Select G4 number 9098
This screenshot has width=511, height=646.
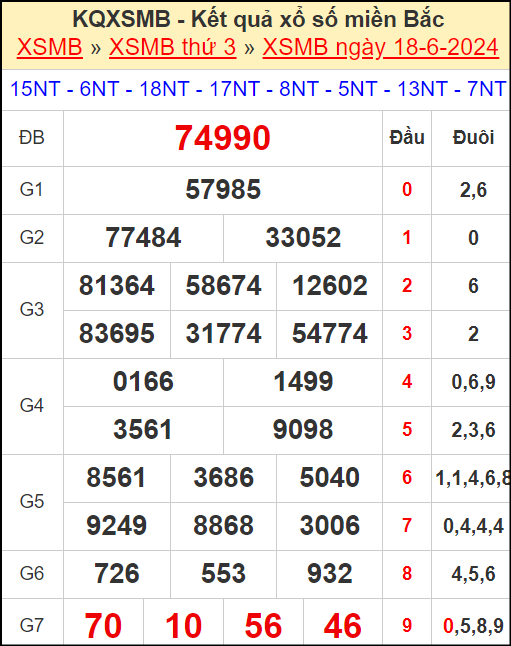[x=303, y=429]
